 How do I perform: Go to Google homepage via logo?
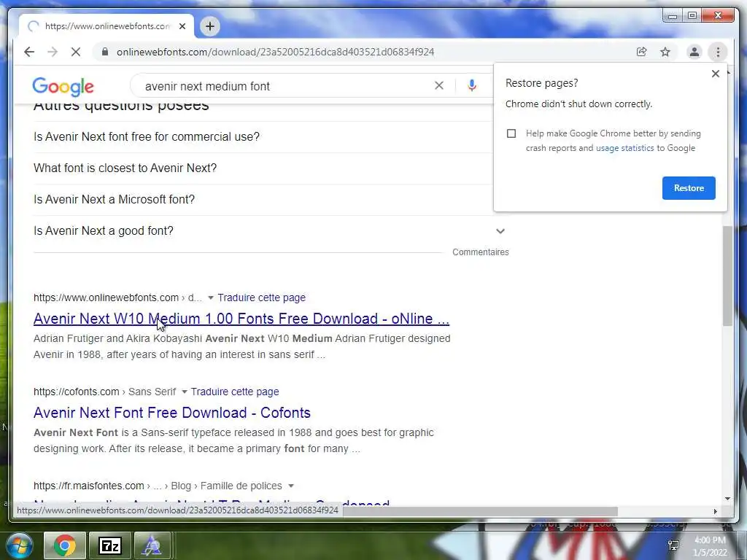[63, 87]
